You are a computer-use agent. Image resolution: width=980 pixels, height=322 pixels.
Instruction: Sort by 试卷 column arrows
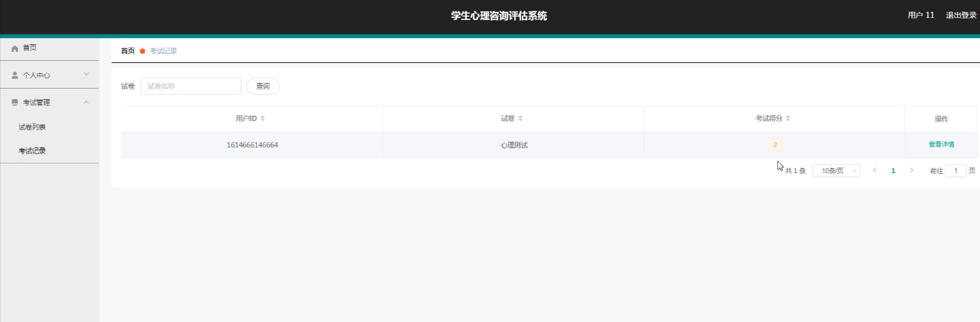520,118
